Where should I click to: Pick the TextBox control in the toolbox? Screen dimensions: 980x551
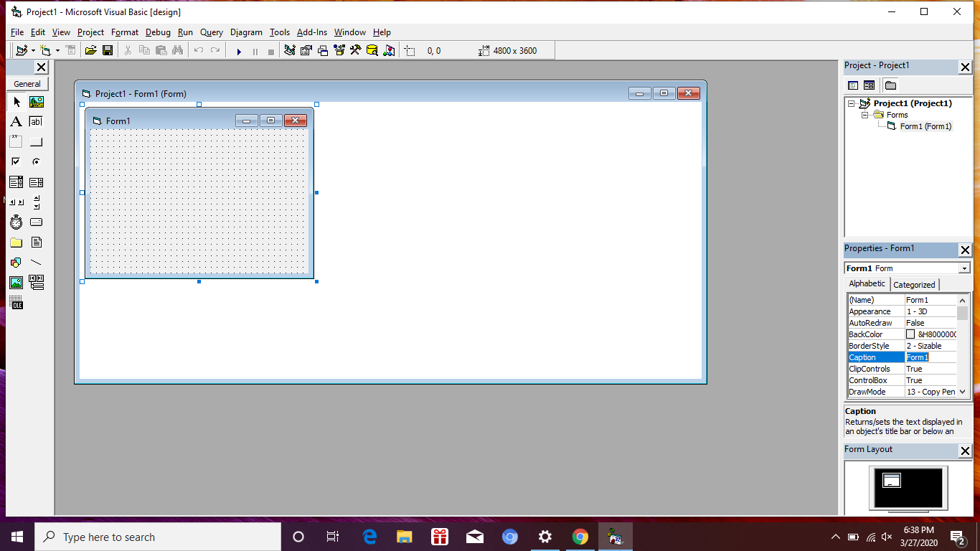pos(37,122)
